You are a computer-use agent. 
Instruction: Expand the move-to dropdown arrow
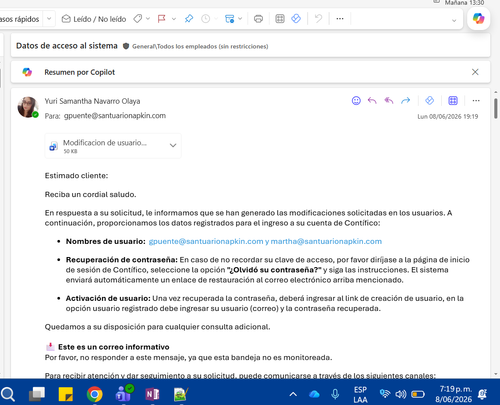tap(240, 19)
